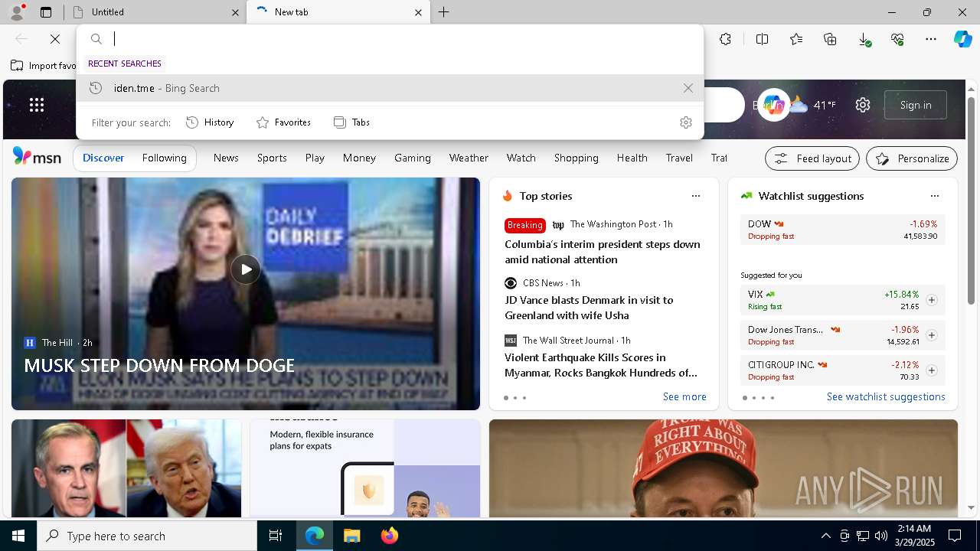980x551 pixels.
Task: Open the Health category
Action: (x=632, y=158)
